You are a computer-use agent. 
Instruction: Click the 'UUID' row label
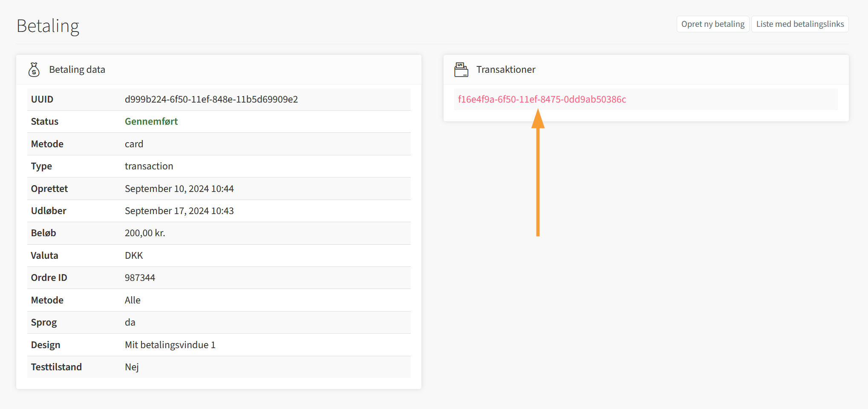click(x=42, y=99)
